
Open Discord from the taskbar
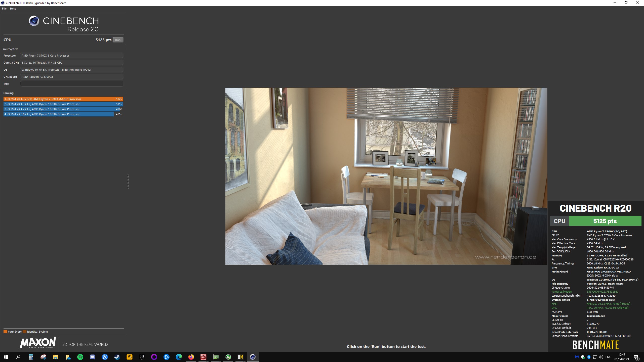pyautogui.click(x=93, y=357)
